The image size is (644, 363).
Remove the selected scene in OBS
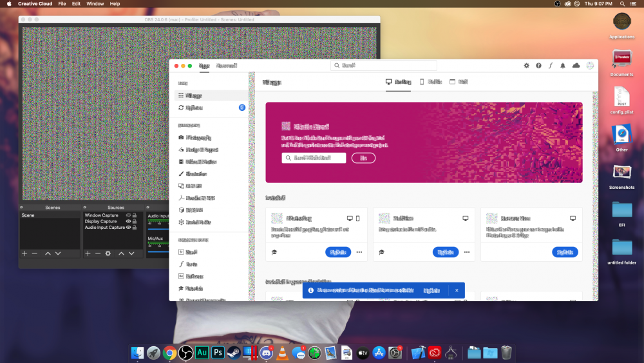(35, 253)
